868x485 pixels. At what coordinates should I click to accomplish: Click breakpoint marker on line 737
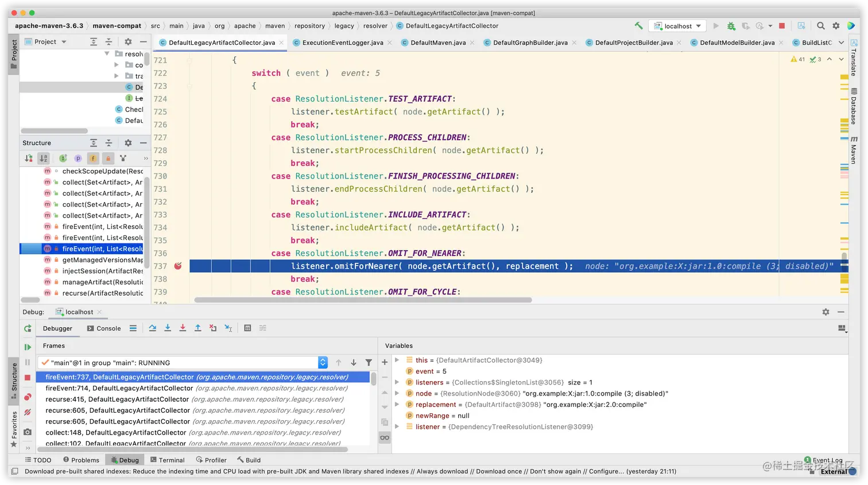[x=178, y=266]
